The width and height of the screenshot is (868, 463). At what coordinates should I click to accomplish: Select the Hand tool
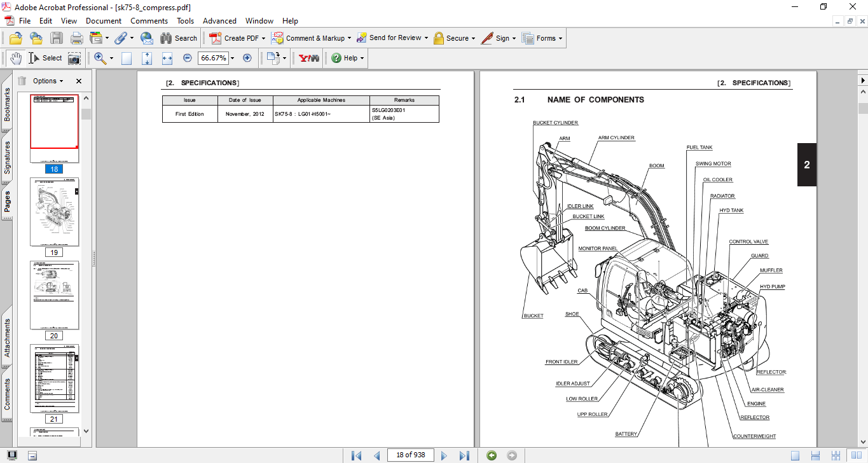pyautogui.click(x=15, y=58)
